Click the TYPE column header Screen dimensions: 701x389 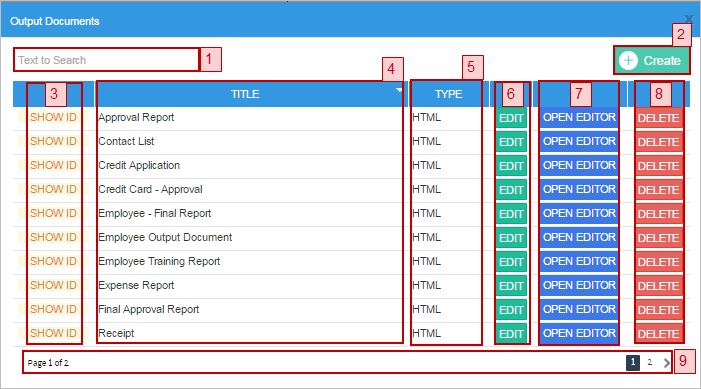point(448,94)
